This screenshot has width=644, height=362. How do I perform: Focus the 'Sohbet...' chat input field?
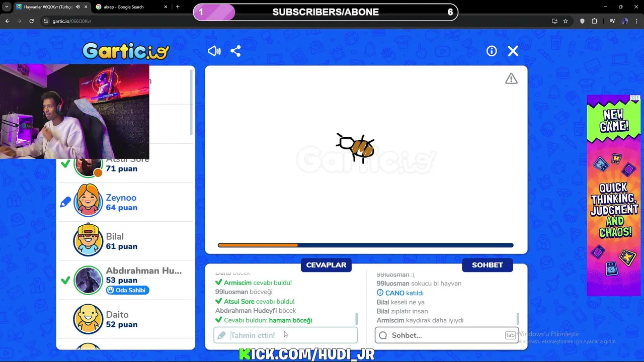(446, 335)
